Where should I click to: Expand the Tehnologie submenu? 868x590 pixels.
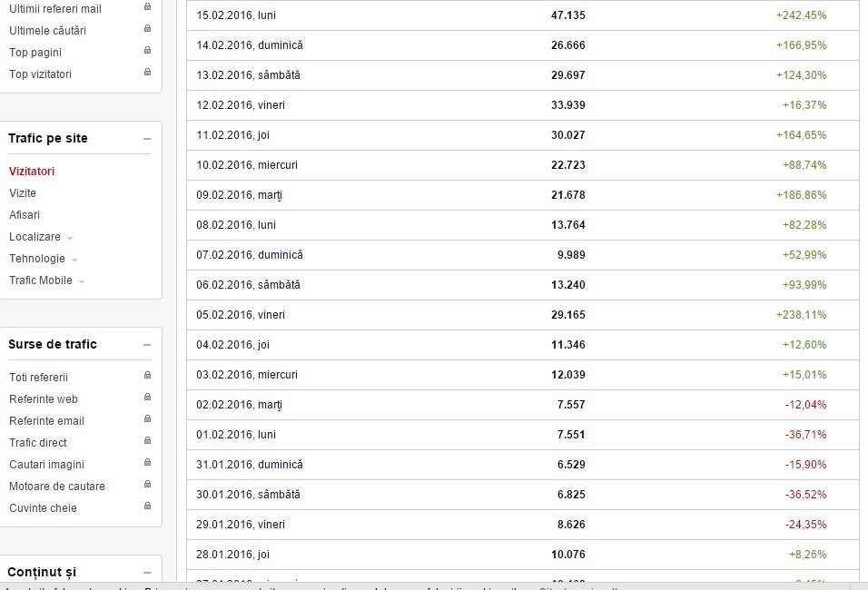tap(74, 260)
